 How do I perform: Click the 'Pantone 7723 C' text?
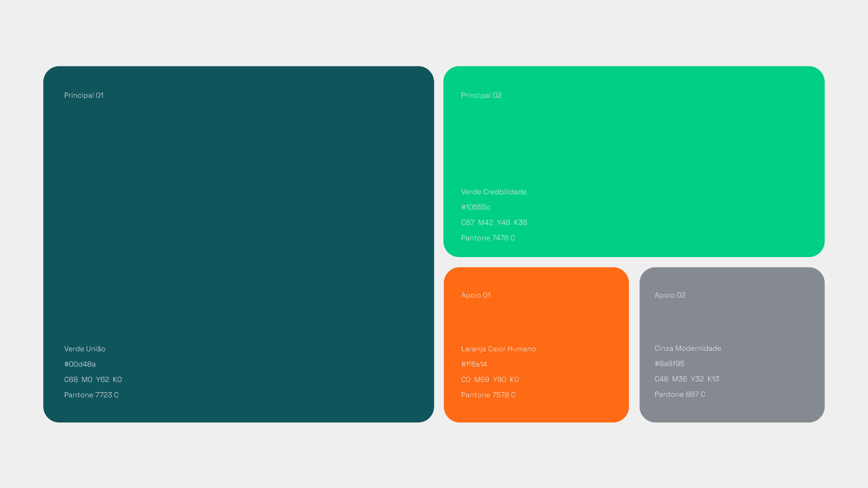click(x=91, y=395)
